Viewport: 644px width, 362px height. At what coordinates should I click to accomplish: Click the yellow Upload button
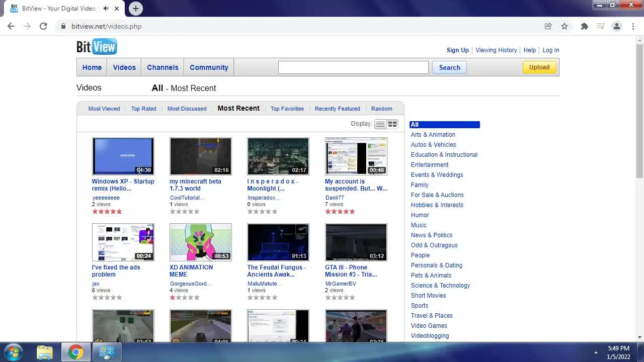click(x=539, y=67)
